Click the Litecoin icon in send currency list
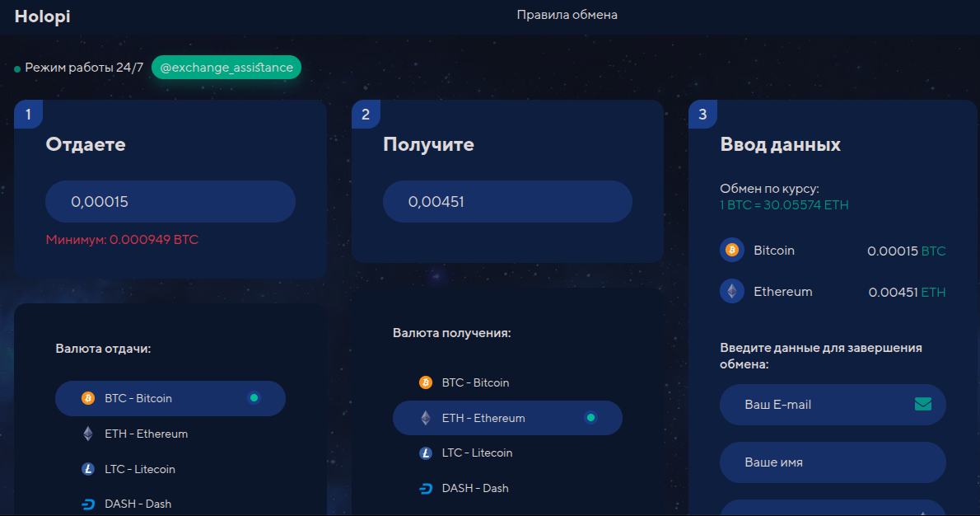This screenshot has height=516, width=980. pyautogui.click(x=88, y=469)
